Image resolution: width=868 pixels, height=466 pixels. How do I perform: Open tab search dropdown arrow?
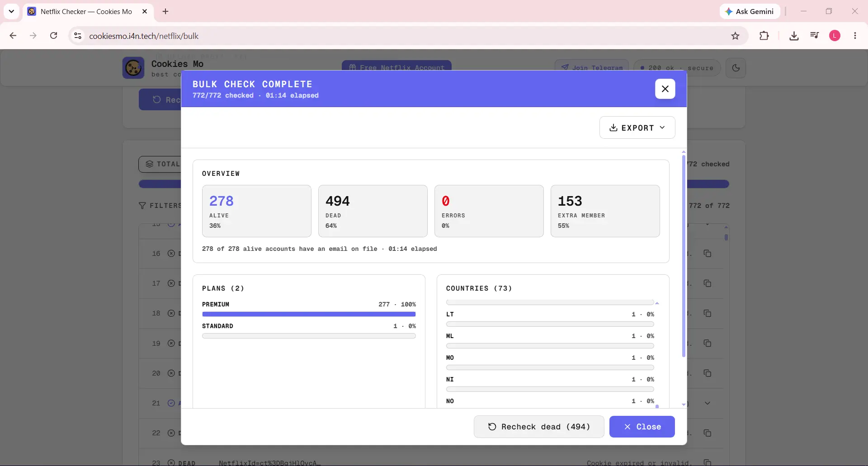pos(11,11)
